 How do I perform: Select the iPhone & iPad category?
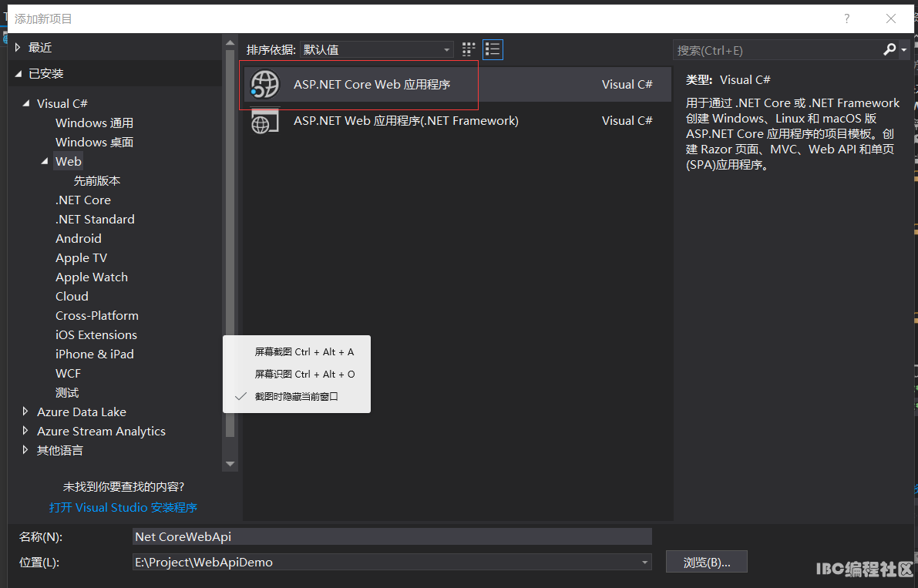[94, 354]
